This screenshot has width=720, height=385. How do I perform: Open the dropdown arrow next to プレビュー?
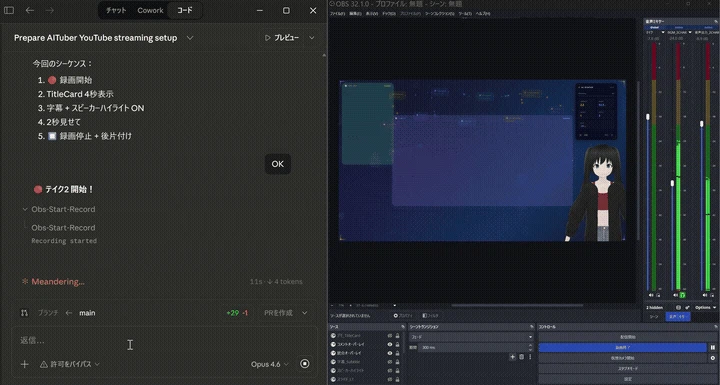pos(311,38)
